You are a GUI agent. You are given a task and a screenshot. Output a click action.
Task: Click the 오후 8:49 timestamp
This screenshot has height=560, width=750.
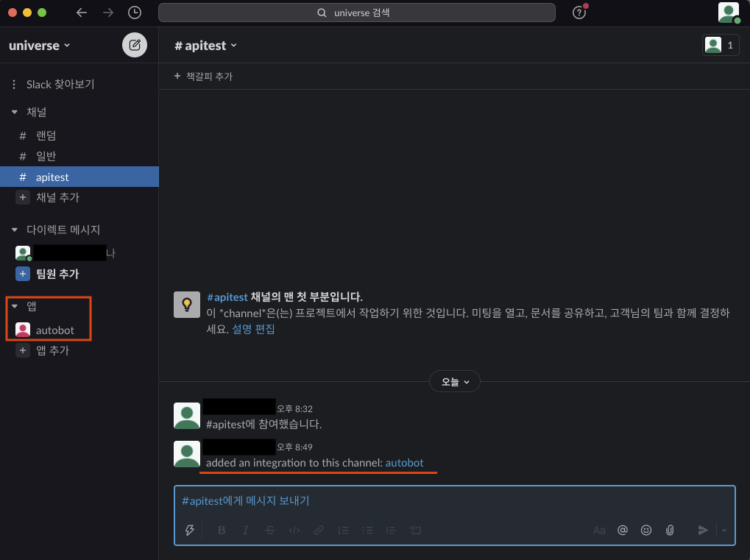[294, 447]
